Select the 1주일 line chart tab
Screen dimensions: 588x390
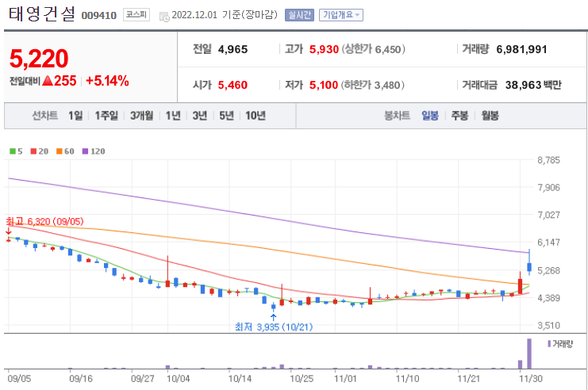(x=106, y=116)
